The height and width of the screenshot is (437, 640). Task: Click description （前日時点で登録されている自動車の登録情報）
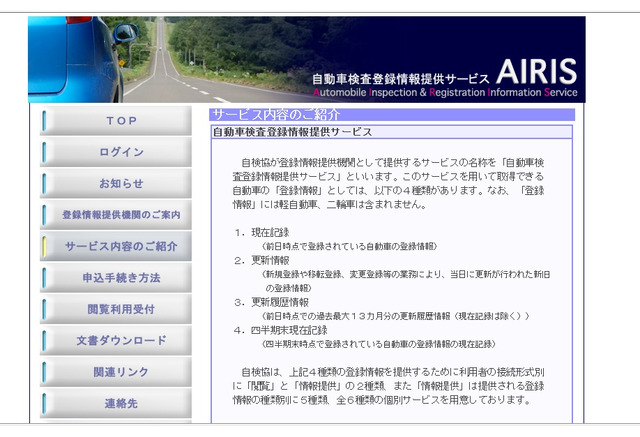click(x=349, y=246)
